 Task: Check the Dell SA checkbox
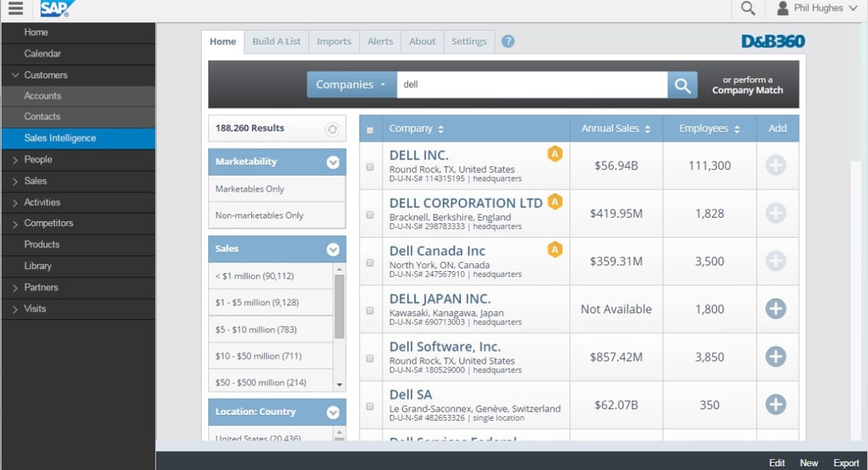[x=370, y=406]
